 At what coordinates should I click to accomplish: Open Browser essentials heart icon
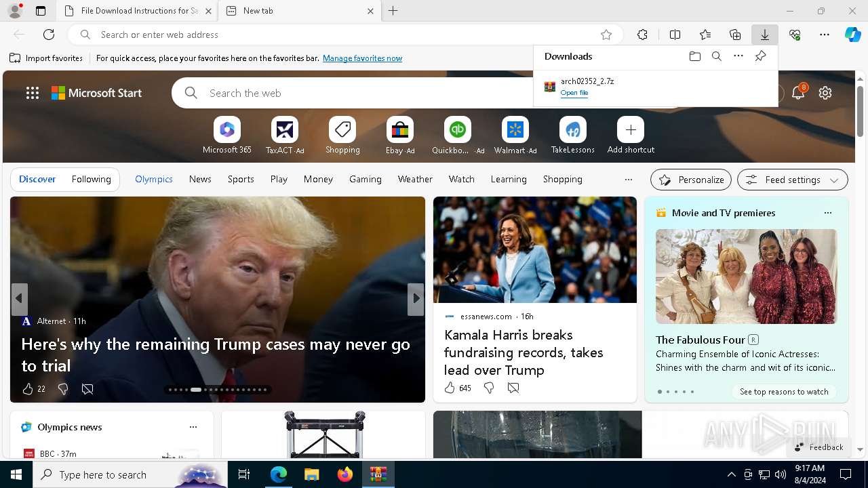(795, 35)
